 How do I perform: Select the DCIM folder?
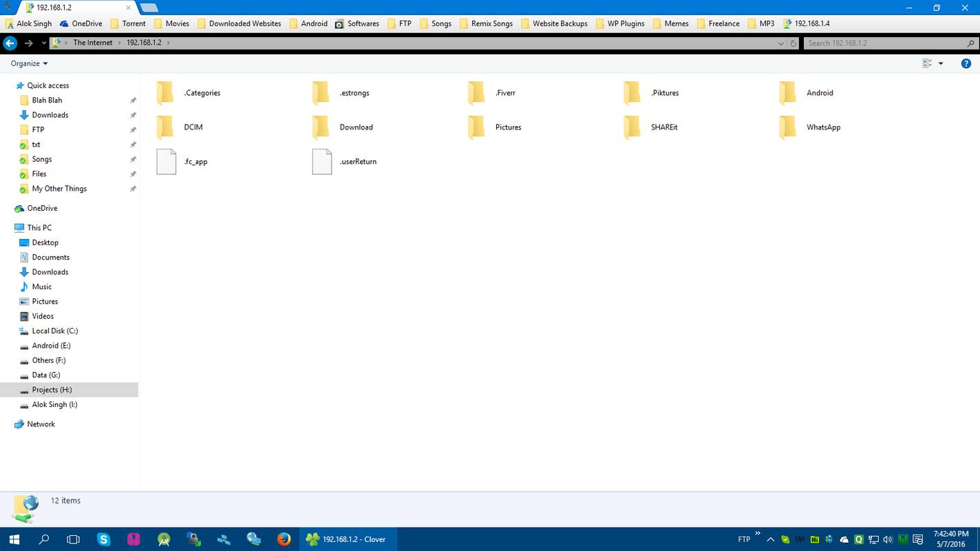[180, 127]
